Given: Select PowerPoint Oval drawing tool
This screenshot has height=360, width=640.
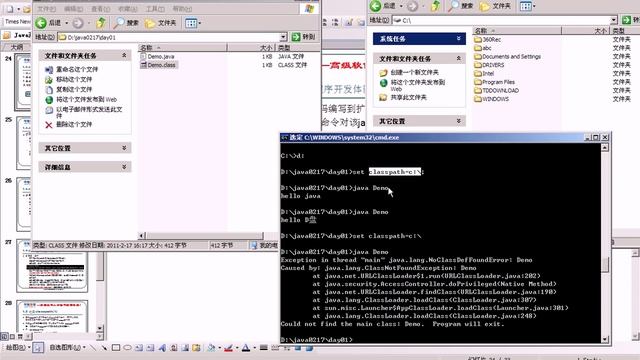Looking at the screenshot, I should [x=127, y=348].
